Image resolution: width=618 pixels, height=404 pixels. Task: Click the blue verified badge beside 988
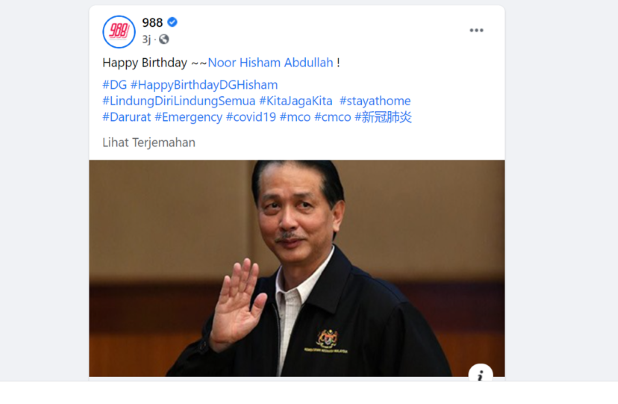pyautogui.click(x=172, y=22)
